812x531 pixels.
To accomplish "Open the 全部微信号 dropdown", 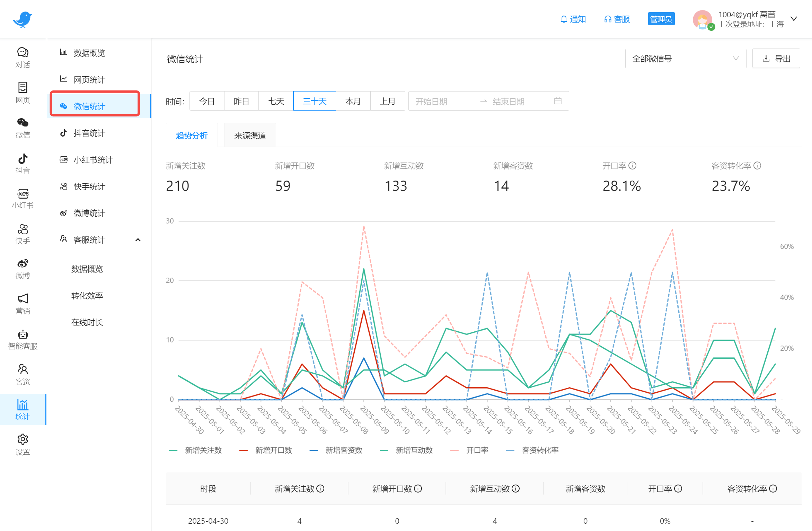I will pyautogui.click(x=685, y=59).
